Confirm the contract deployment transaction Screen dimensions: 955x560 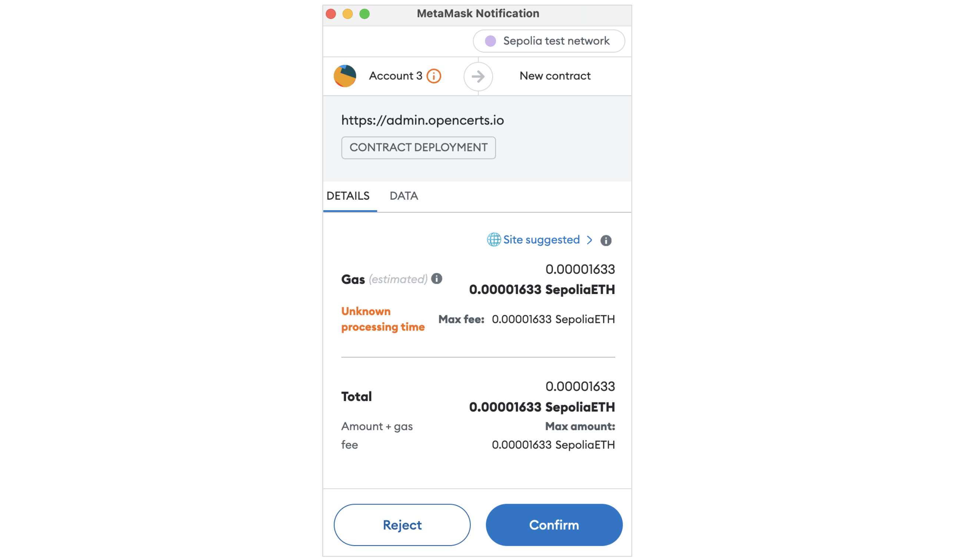554,525
